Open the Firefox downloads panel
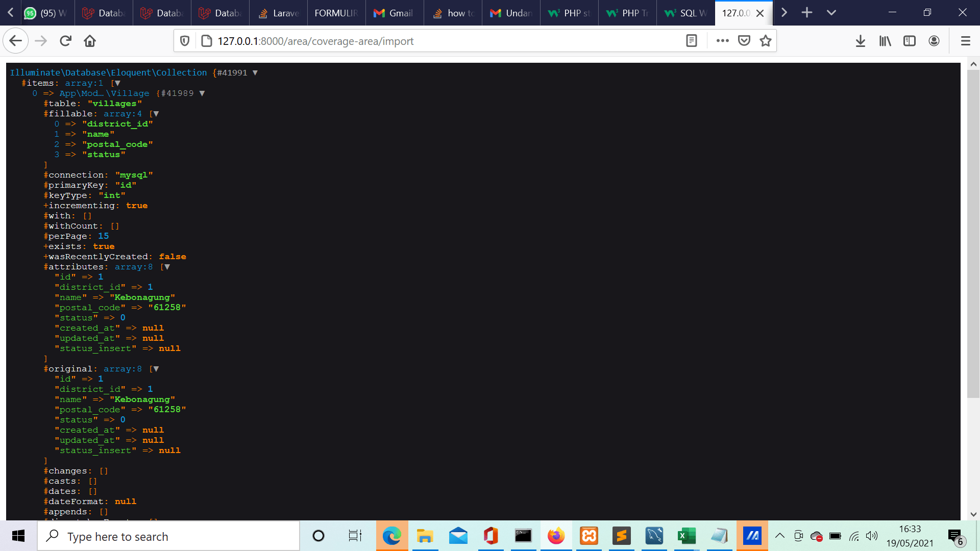Screen dimensions: 980x551 coord(861,41)
